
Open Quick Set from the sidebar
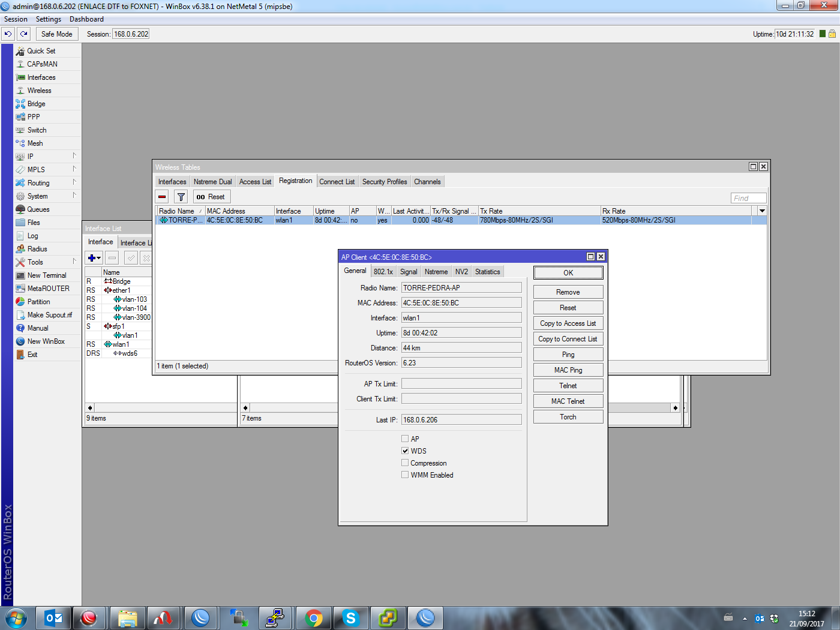[41, 51]
